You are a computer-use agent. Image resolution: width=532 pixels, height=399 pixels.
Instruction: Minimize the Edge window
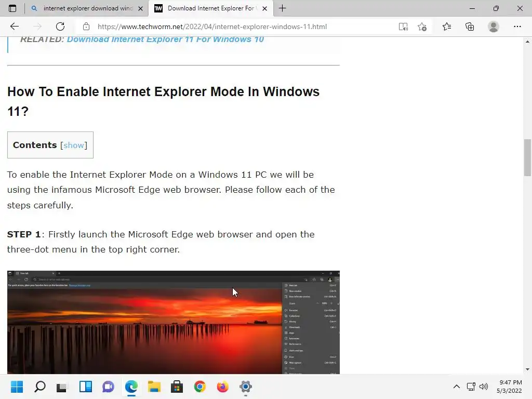pos(472,8)
